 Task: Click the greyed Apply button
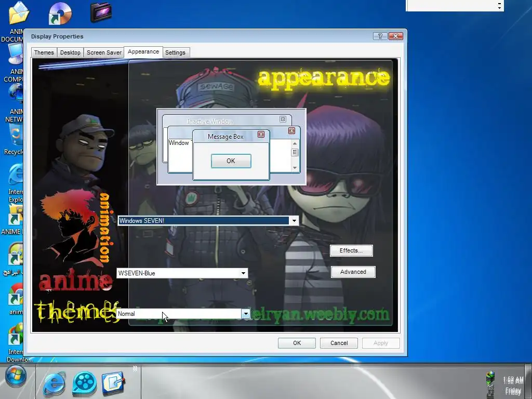pyautogui.click(x=381, y=343)
